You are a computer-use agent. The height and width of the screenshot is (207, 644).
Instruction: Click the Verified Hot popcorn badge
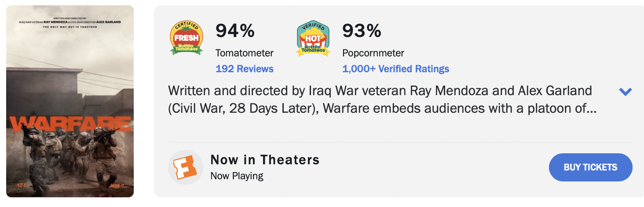click(x=313, y=39)
